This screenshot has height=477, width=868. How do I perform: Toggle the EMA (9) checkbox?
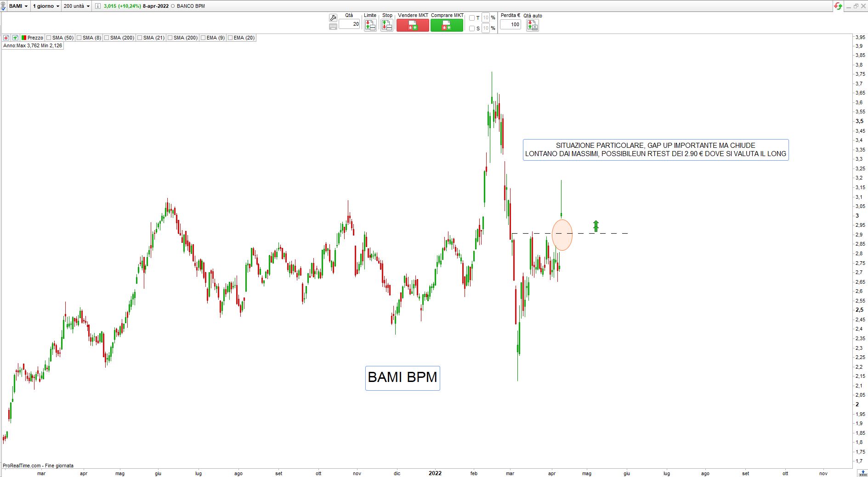(x=203, y=38)
